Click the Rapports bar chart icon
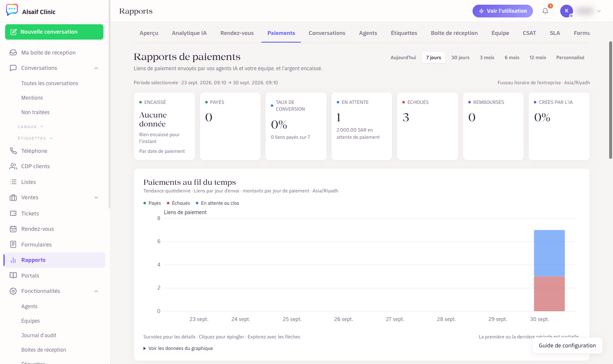 (13, 260)
